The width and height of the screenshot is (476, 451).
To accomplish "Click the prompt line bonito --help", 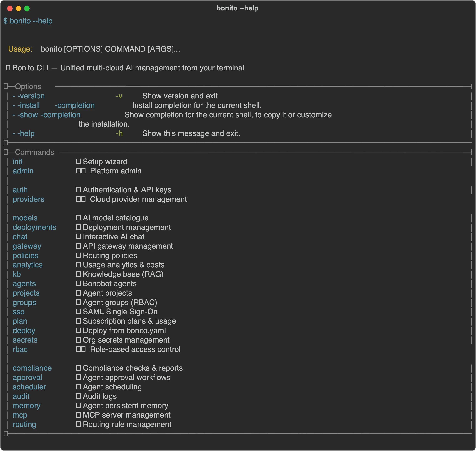I will (x=28, y=21).
